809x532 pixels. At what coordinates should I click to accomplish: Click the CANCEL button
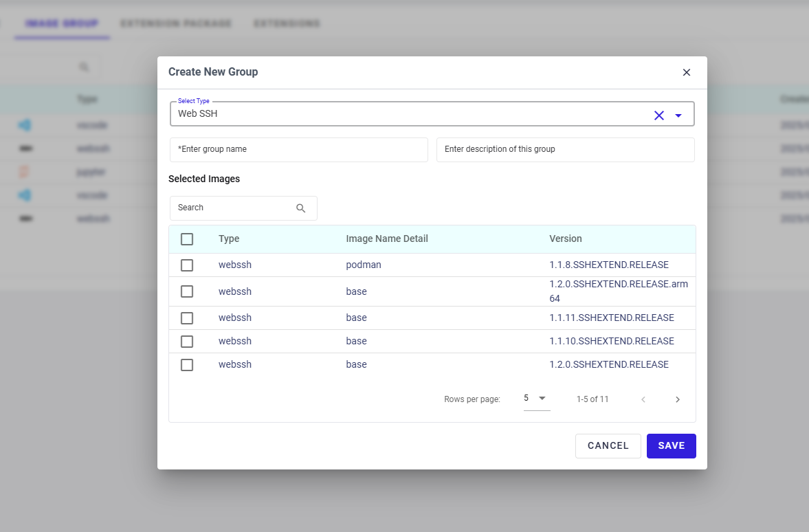pos(608,446)
